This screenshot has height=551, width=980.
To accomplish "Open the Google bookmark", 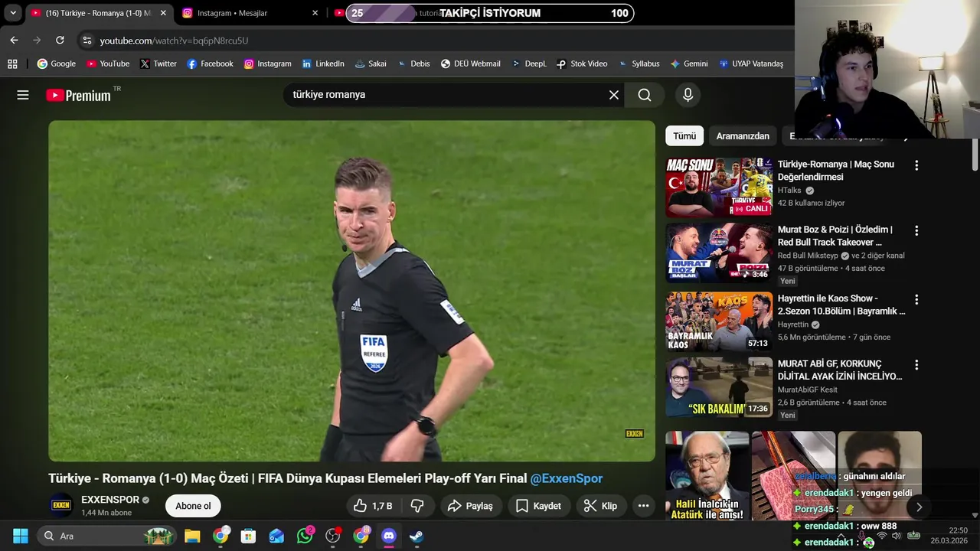I will [x=57, y=64].
